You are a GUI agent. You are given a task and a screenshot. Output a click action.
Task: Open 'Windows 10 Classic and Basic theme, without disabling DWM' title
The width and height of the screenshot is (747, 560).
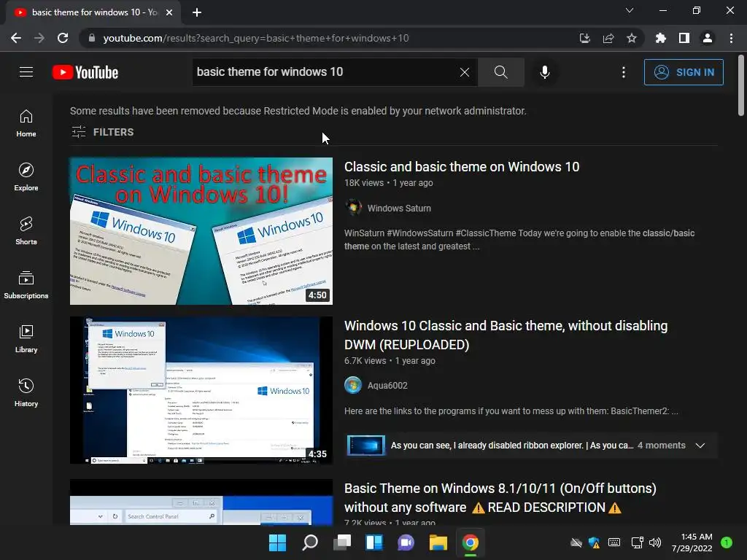click(x=506, y=335)
